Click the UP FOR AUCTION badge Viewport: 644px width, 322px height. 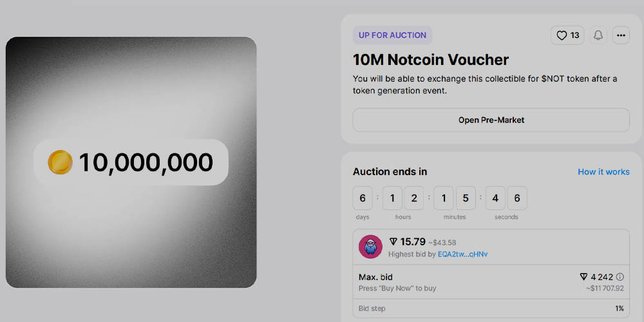coord(392,35)
